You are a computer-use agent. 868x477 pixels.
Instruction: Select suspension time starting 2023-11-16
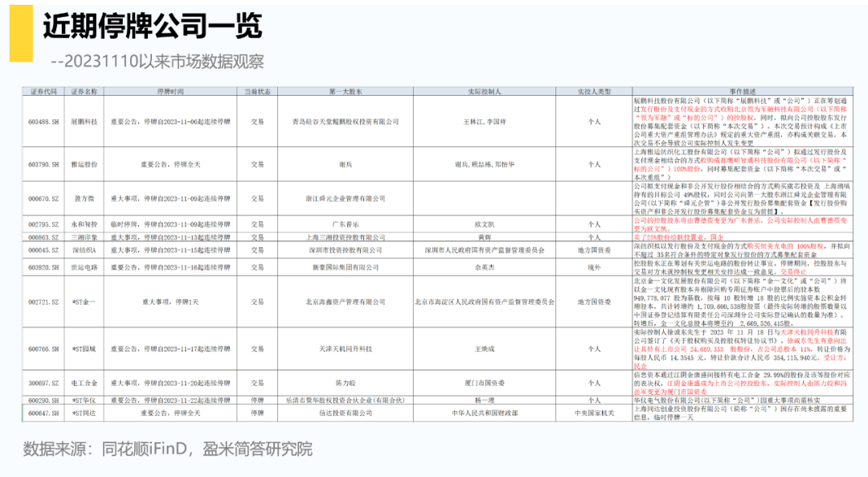point(170,267)
